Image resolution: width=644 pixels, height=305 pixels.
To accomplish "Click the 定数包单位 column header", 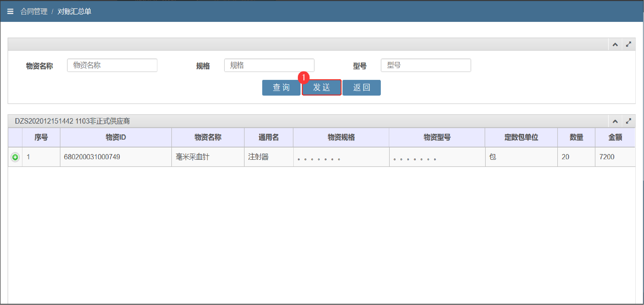I will coord(521,137).
